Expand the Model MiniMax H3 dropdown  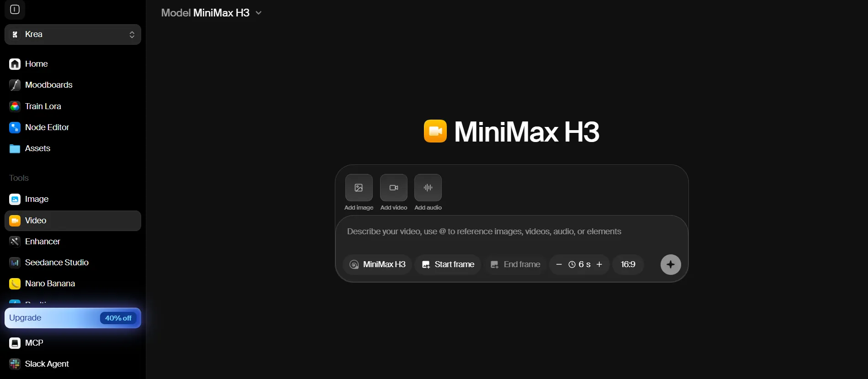coord(212,13)
